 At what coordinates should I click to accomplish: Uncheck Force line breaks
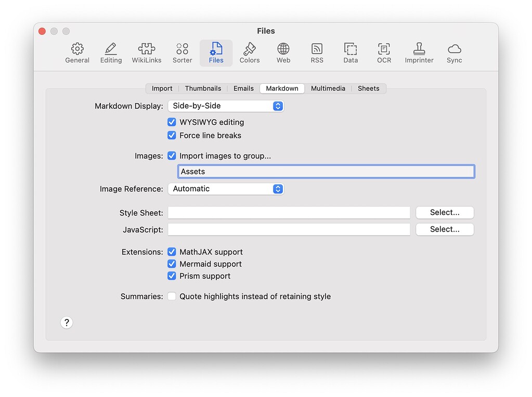(x=172, y=135)
